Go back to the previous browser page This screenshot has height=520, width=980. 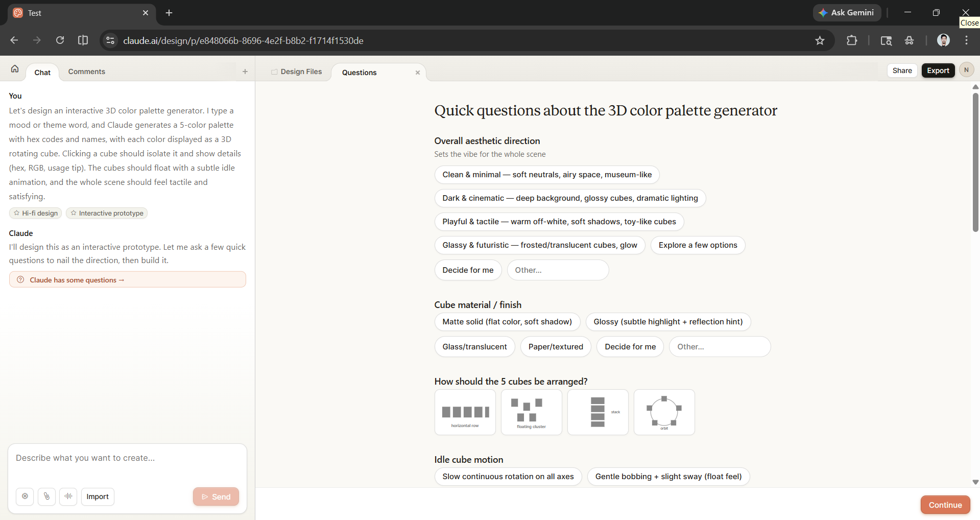14,40
